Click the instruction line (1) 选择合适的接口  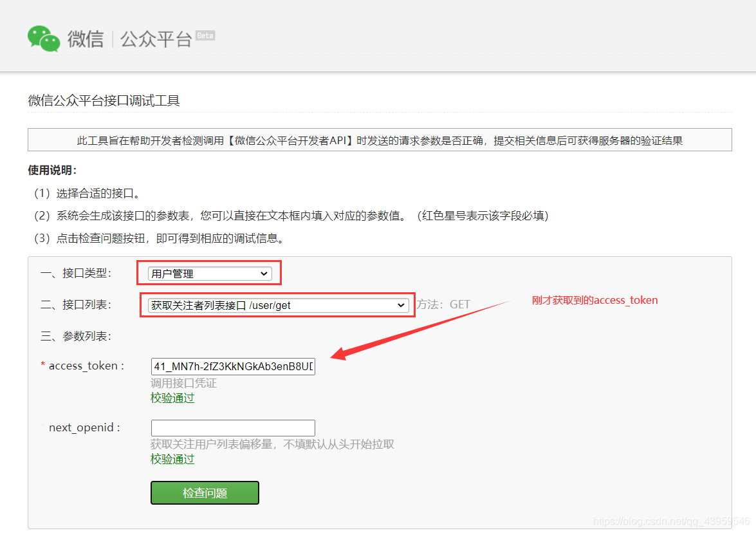pos(87,193)
